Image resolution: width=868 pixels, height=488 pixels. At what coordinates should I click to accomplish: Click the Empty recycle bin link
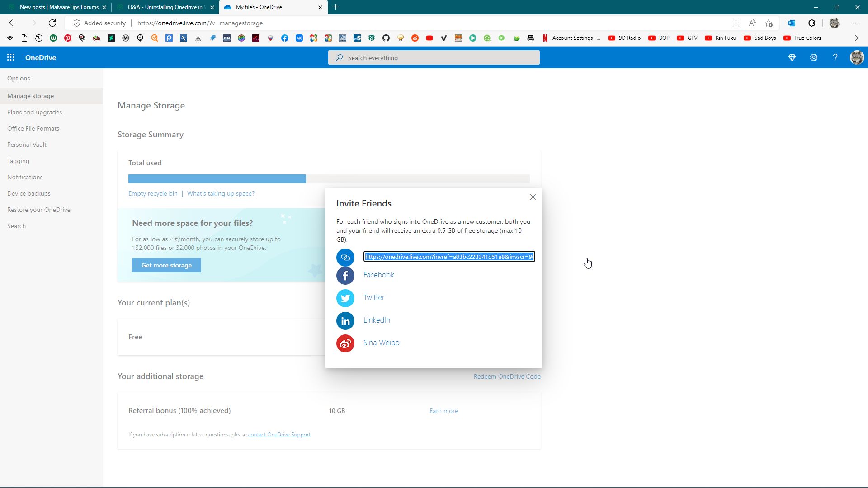tap(153, 193)
